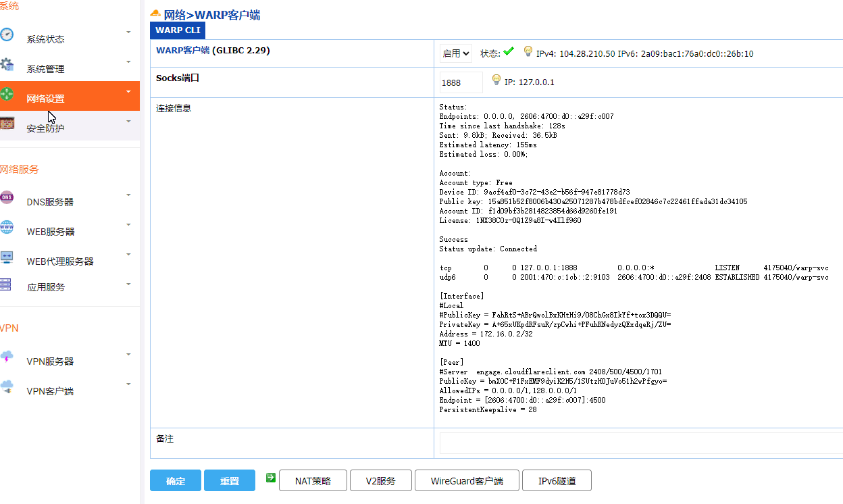Click the 'Estimated latency: 155ms' line
This screenshot has height=504, width=843.
488,145
